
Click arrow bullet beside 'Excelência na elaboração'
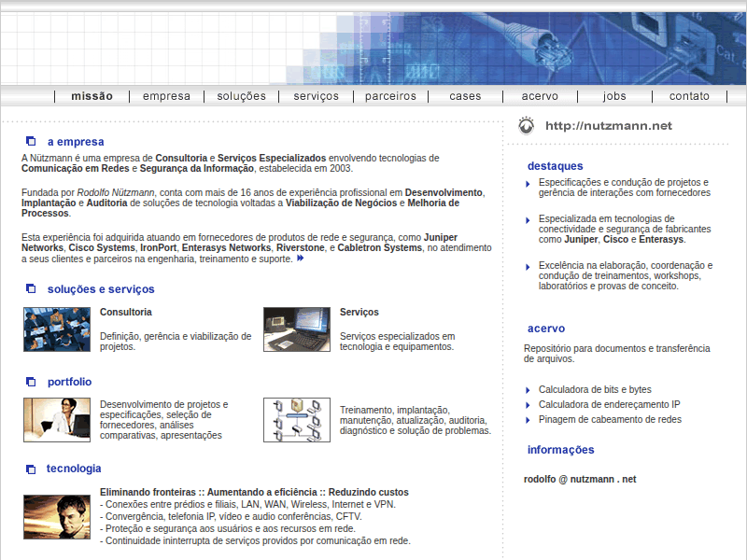[528, 267]
